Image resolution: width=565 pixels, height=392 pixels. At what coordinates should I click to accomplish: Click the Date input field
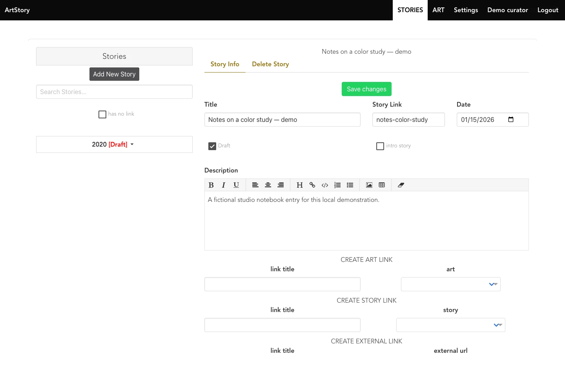(x=493, y=120)
